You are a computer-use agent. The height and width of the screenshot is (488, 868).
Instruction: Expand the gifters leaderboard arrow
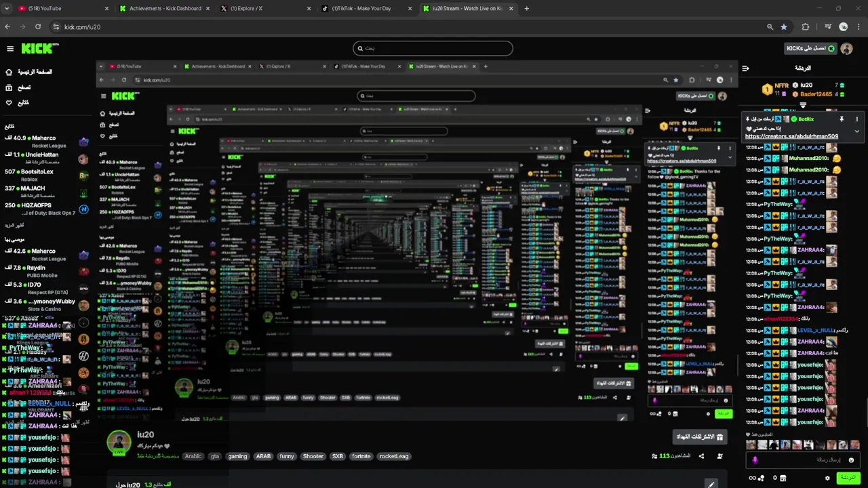click(x=804, y=105)
